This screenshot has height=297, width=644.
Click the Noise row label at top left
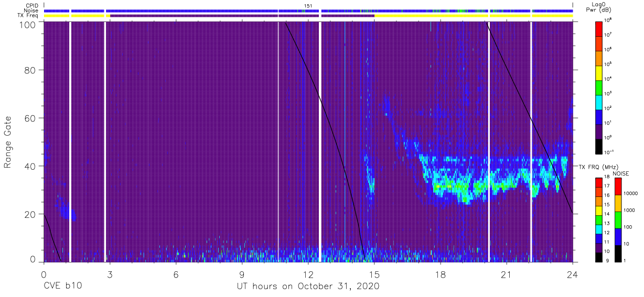pos(31,11)
